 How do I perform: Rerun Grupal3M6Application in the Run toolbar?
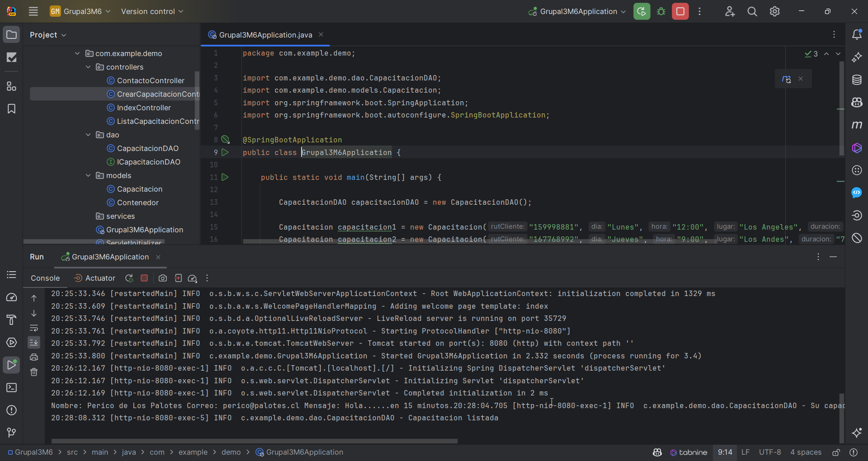(x=129, y=278)
